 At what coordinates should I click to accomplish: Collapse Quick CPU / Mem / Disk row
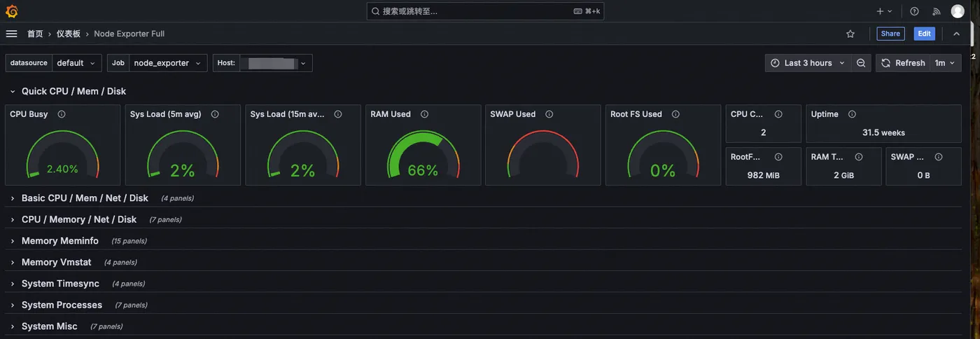pyautogui.click(x=13, y=92)
